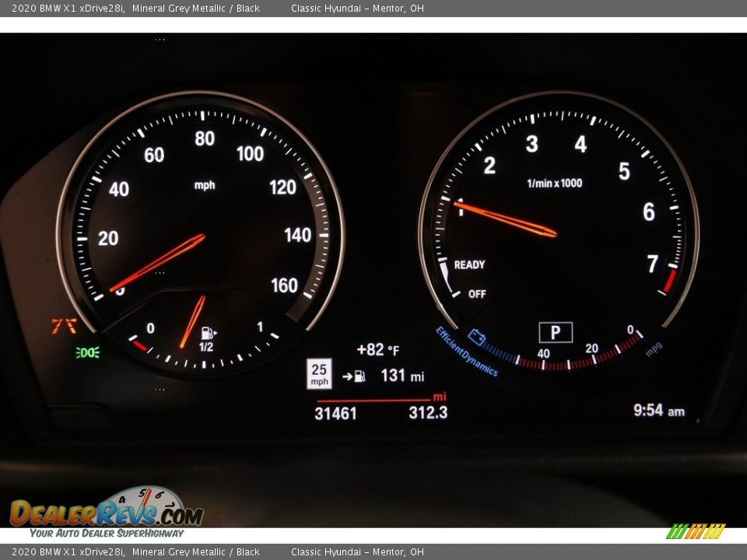Click the OFF label on tachometer
Screen dimensions: 747x560
(477, 294)
